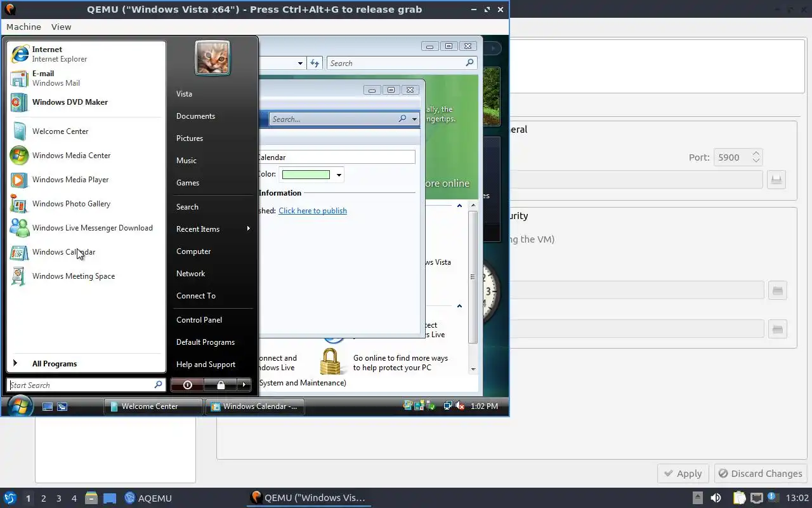Click the AQEMU Apply button
This screenshot has height=508, width=812.
click(x=683, y=473)
